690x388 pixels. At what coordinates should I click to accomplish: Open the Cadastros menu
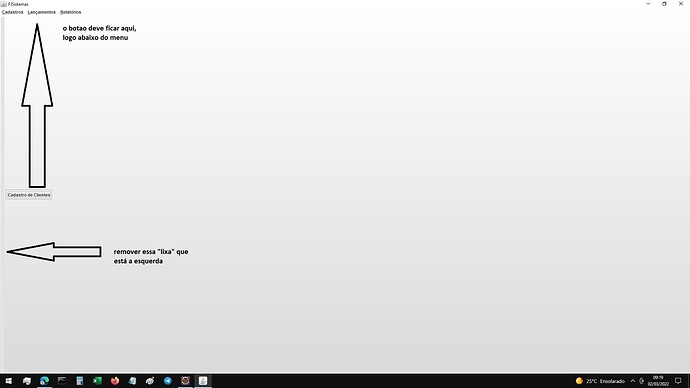(x=12, y=12)
